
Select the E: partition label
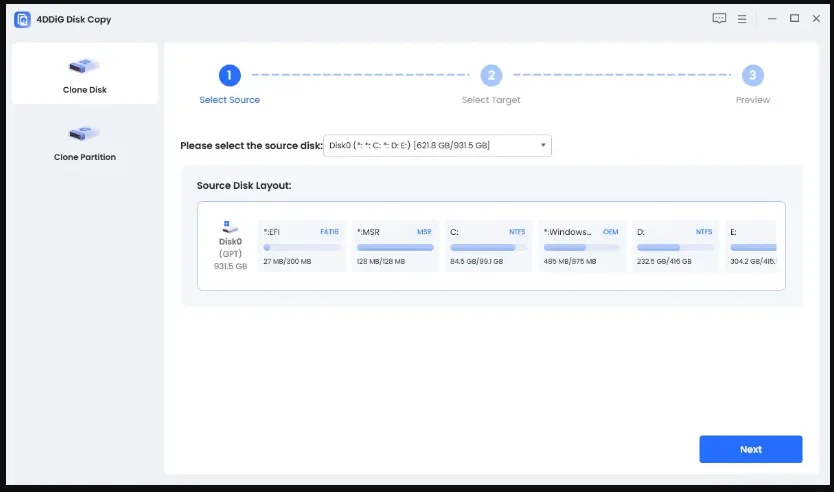(733, 232)
